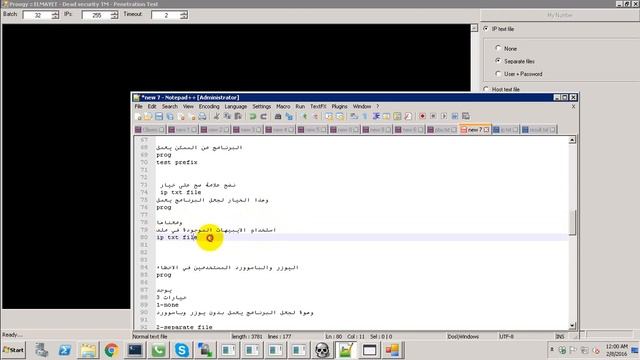Start macro recording with red Record icon
This screenshot has height=360, width=640.
coord(422,117)
